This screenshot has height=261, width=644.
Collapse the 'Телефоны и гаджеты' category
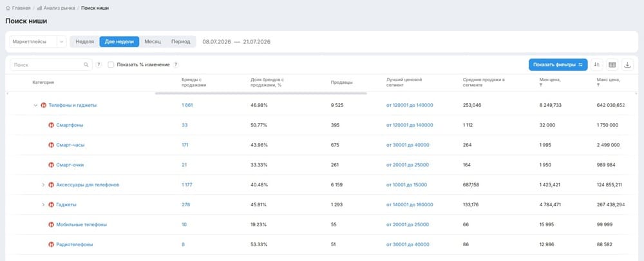coord(35,105)
